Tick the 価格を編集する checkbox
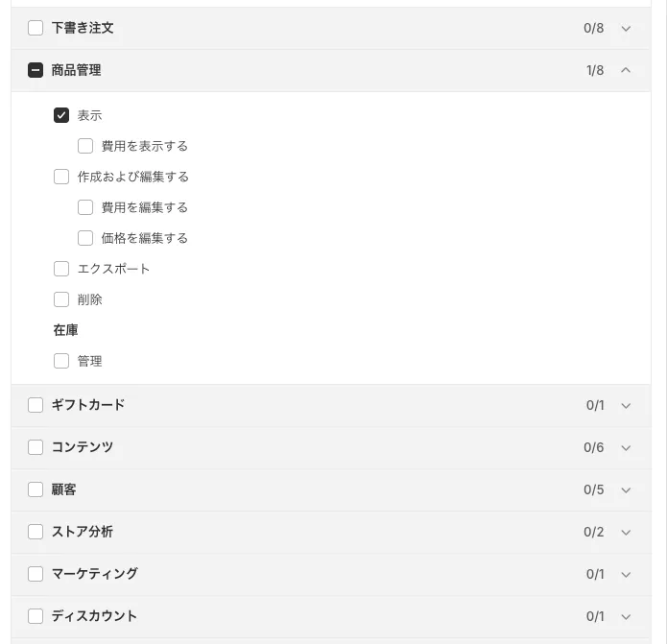Image resolution: width=667 pixels, height=644 pixels. pos(85,238)
